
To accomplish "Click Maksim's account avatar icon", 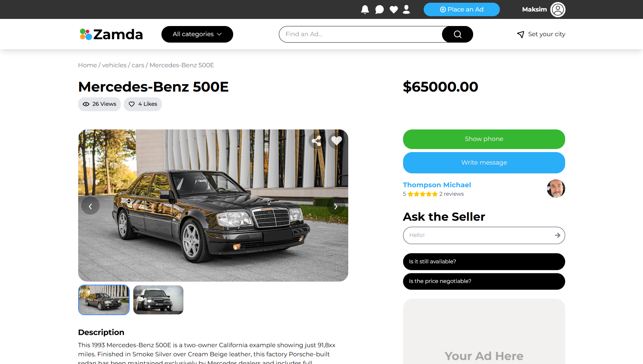I will pos(558,9).
